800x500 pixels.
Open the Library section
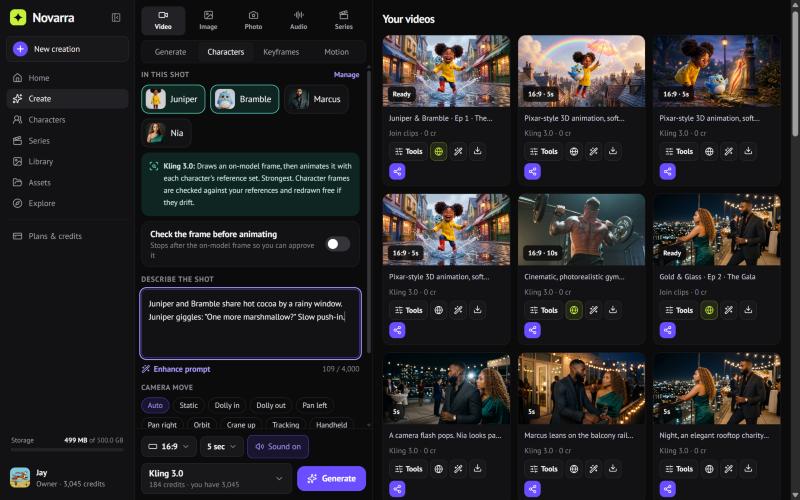click(x=67, y=161)
